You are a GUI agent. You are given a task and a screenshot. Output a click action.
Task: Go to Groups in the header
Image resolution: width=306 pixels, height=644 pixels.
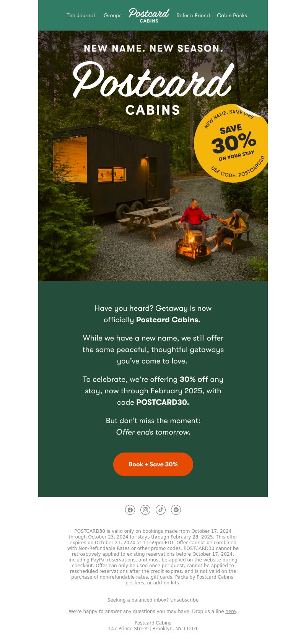coord(112,16)
